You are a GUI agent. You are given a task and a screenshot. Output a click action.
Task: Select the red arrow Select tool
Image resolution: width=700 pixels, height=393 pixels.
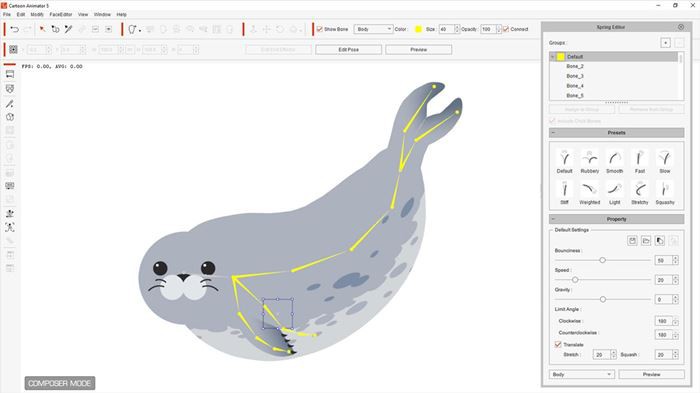point(42,29)
